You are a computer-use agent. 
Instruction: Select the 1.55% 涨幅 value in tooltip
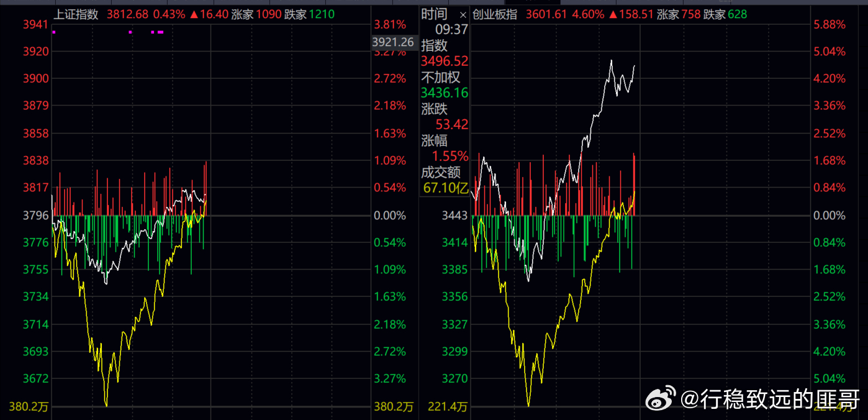[451, 157]
